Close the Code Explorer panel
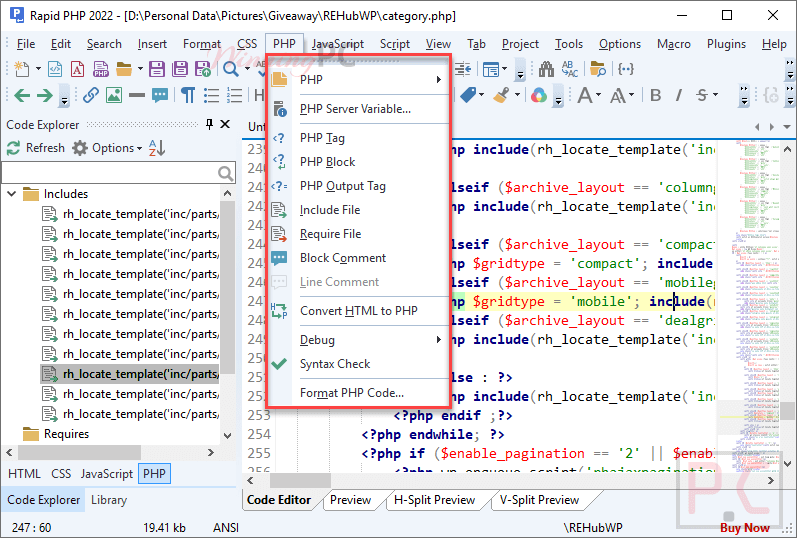 click(x=225, y=124)
